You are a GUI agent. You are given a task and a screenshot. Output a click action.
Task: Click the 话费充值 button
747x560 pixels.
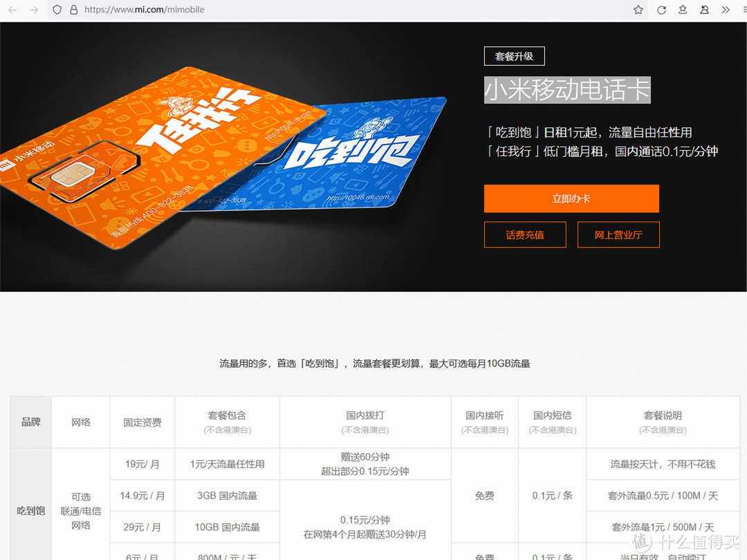coord(524,234)
